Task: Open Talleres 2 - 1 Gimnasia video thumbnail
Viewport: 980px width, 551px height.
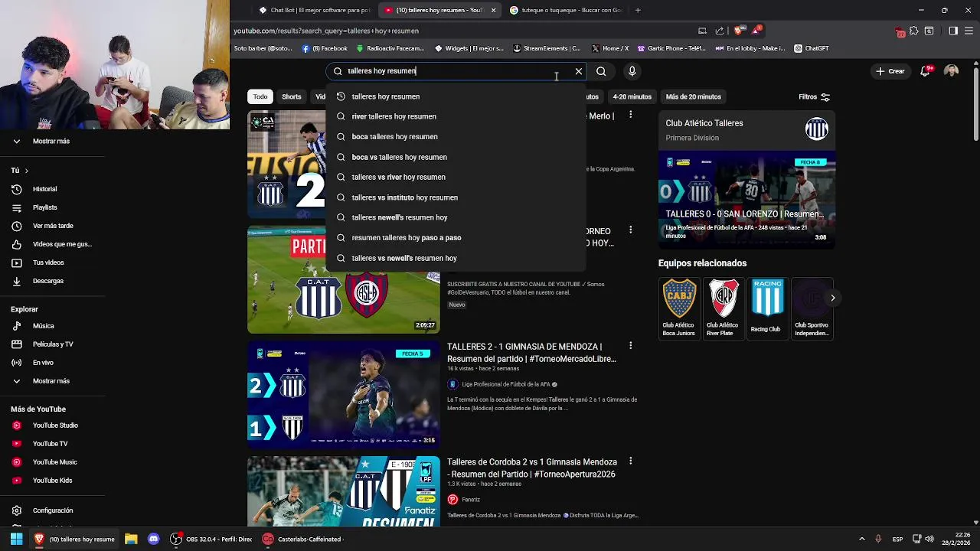Action: pyautogui.click(x=344, y=394)
